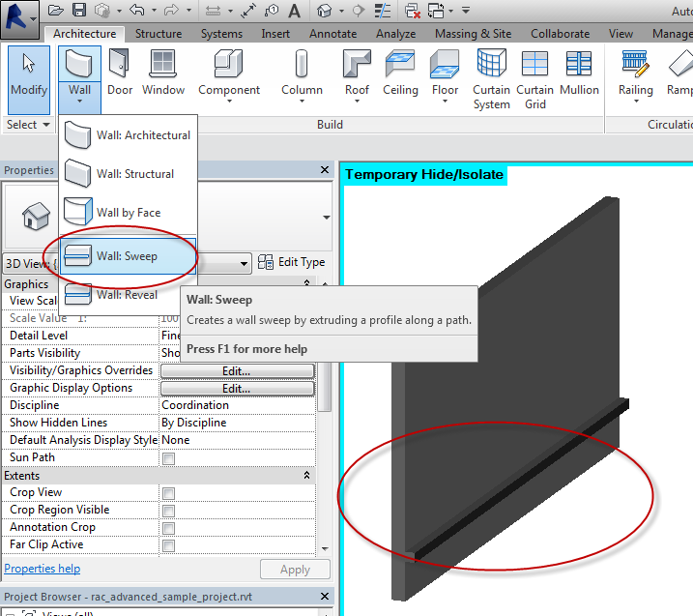Switch to the Structure ribbon tab

coord(159,34)
